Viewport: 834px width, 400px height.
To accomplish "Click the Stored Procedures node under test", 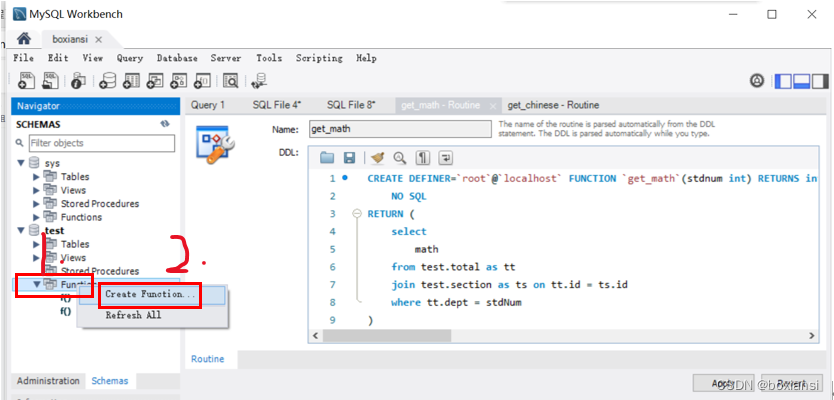I will pos(99,271).
